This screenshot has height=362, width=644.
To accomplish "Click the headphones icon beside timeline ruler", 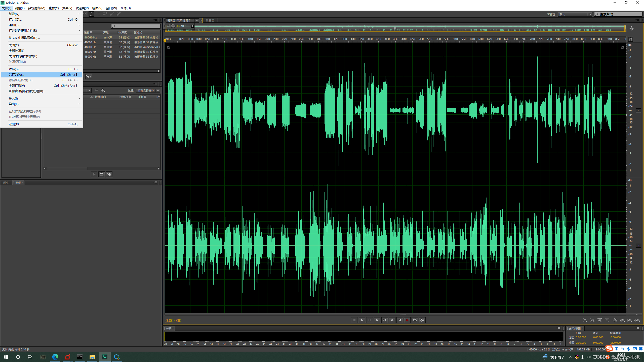I will (x=630, y=39).
